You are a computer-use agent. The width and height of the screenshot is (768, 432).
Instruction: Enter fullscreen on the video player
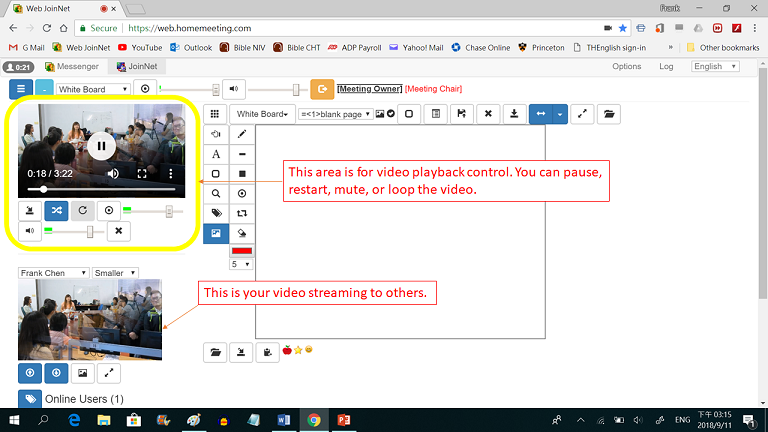pos(142,174)
